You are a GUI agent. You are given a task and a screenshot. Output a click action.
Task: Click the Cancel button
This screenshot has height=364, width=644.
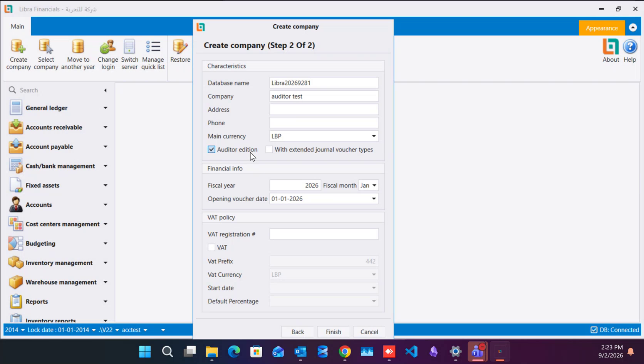point(369,332)
